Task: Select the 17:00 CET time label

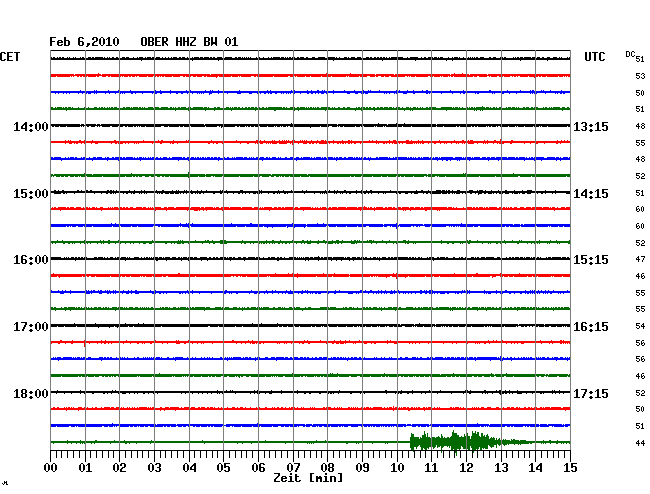Action: [31, 327]
